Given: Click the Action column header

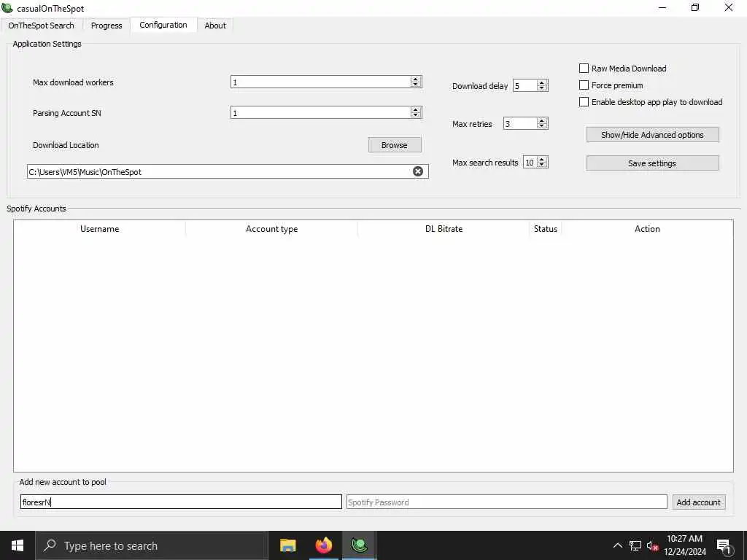Looking at the screenshot, I should click(x=647, y=228).
